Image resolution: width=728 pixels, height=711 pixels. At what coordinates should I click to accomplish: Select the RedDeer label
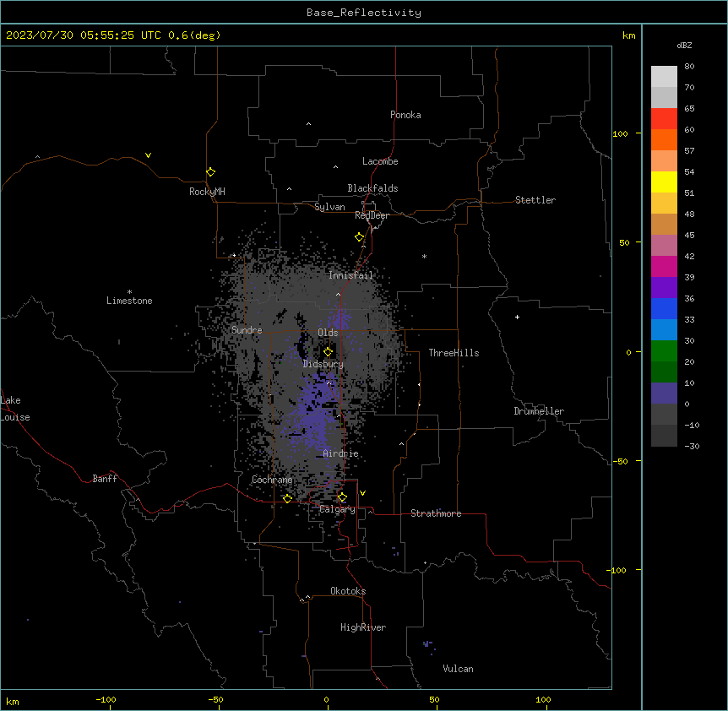[372, 215]
